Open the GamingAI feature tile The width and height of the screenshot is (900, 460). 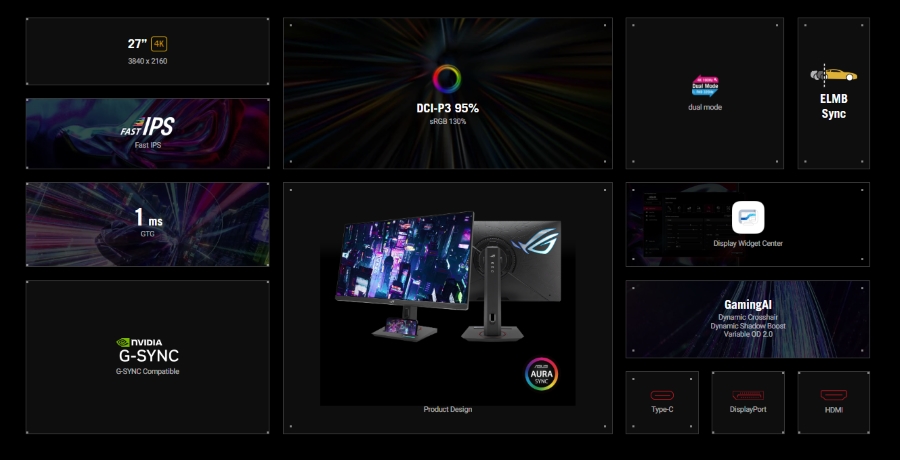[x=748, y=318]
